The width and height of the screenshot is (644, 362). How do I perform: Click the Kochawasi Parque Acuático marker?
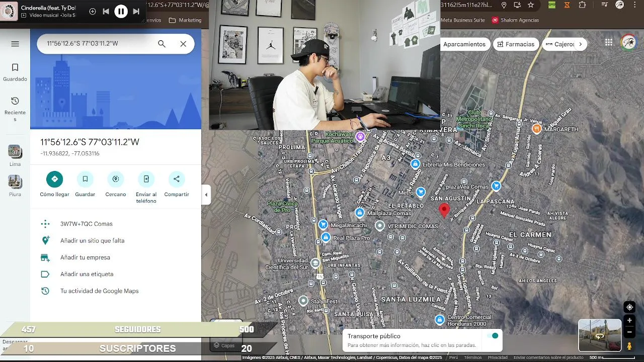coord(360,136)
